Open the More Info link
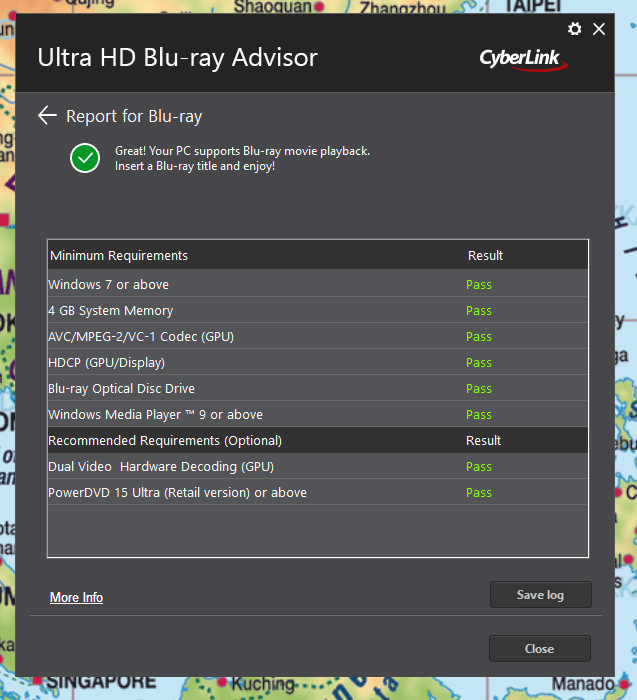This screenshot has width=637, height=700. pyautogui.click(x=76, y=597)
